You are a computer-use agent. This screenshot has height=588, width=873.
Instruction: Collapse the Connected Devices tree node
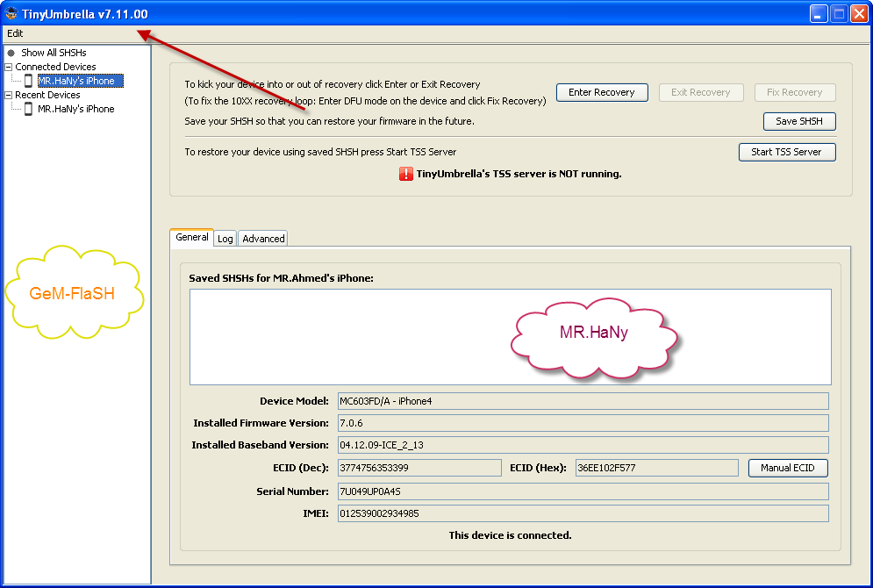pos(8,67)
